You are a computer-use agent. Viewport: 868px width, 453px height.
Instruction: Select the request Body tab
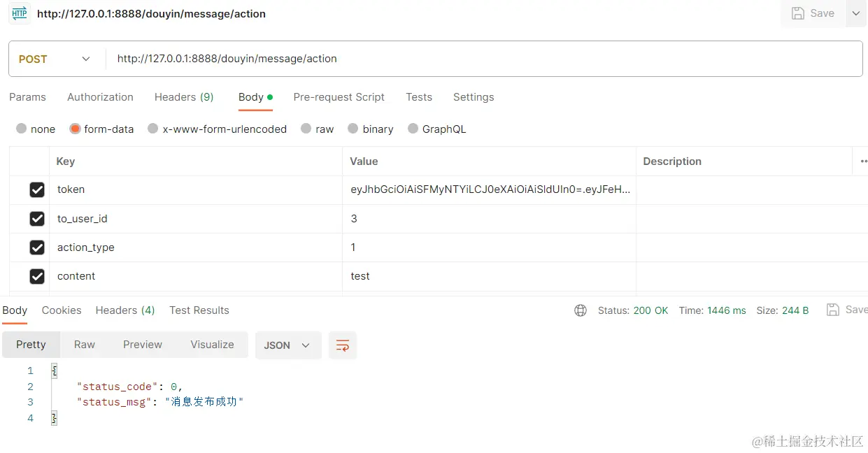(x=255, y=97)
